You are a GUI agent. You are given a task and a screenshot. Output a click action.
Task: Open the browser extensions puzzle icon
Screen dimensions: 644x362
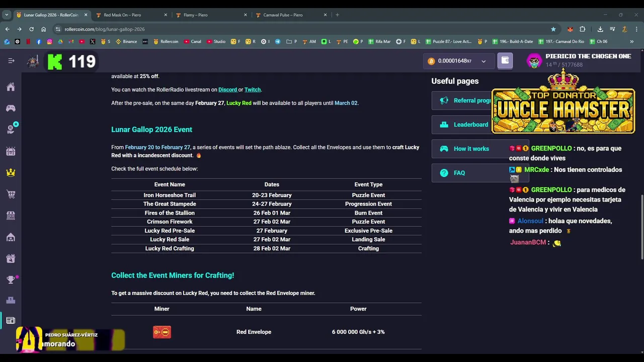(x=583, y=29)
